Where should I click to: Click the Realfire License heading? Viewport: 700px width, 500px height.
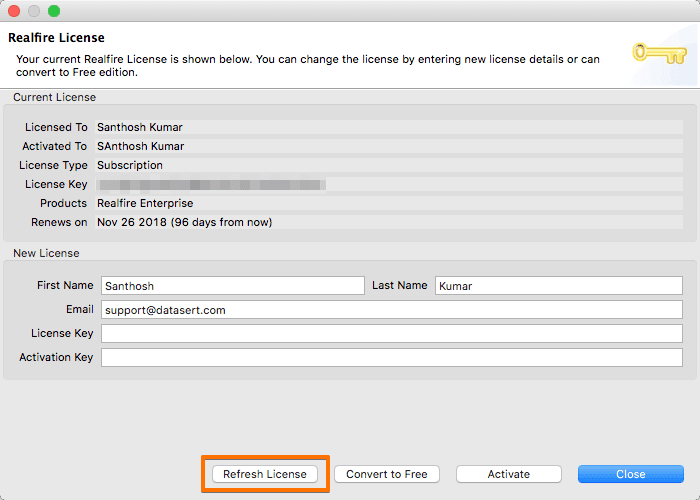[x=56, y=38]
